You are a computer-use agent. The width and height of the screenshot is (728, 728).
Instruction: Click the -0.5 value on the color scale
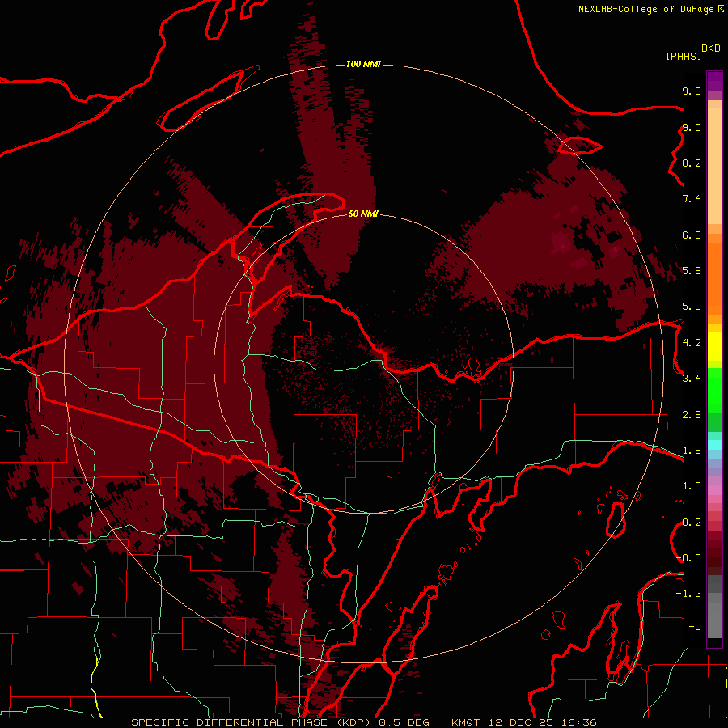click(688, 558)
